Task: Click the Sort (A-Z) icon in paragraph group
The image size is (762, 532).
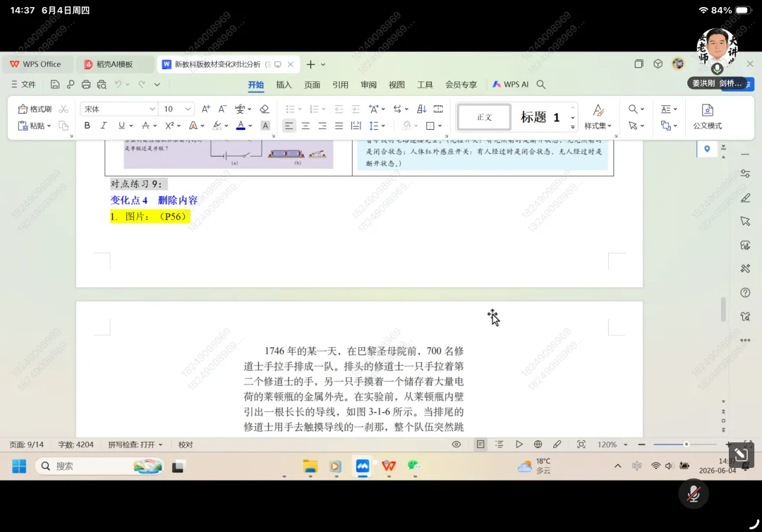Action: [421, 109]
